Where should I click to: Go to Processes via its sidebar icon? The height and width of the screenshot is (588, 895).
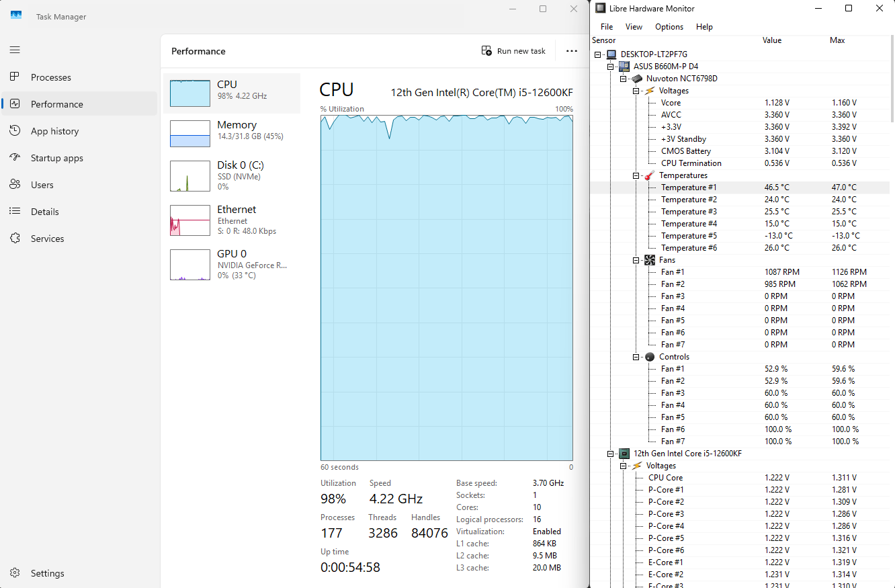pos(15,77)
